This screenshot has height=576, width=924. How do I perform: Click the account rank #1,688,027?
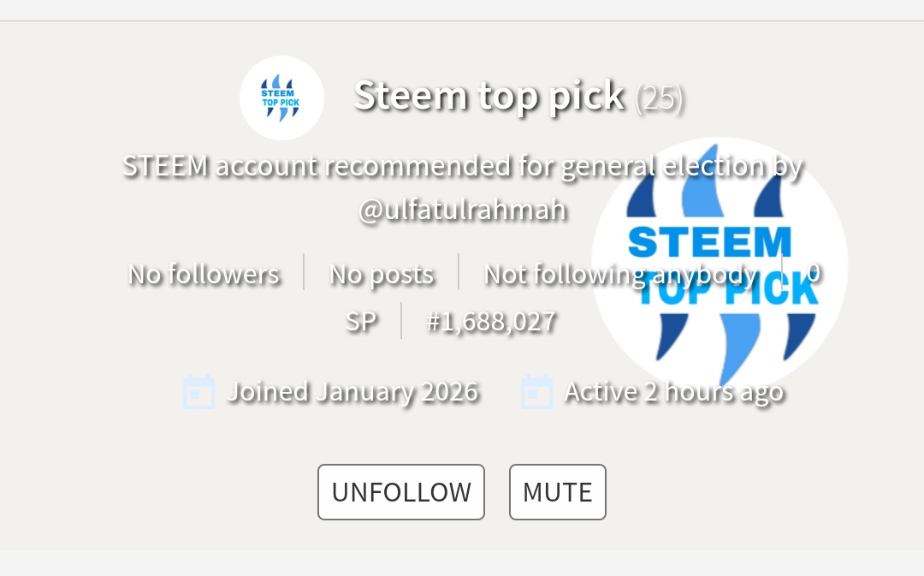coord(491,322)
